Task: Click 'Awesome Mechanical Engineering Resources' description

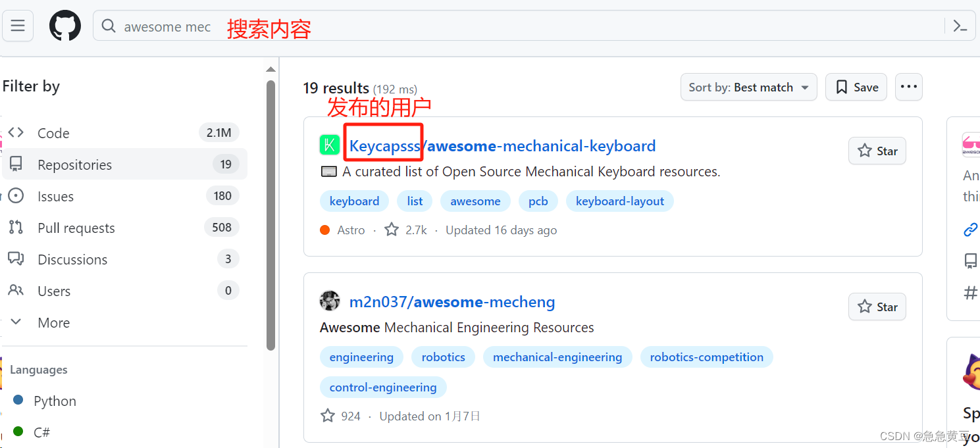Action: [x=457, y=328]
